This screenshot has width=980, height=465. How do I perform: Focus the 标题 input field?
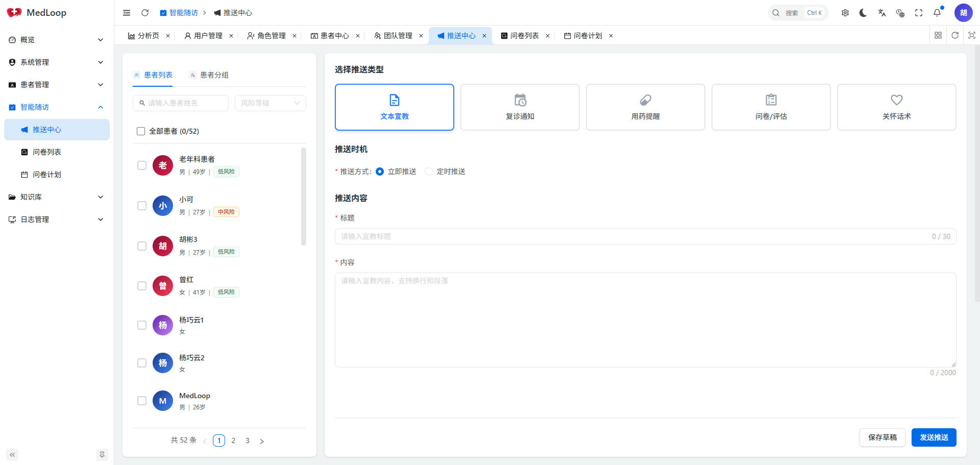[646, 236]
